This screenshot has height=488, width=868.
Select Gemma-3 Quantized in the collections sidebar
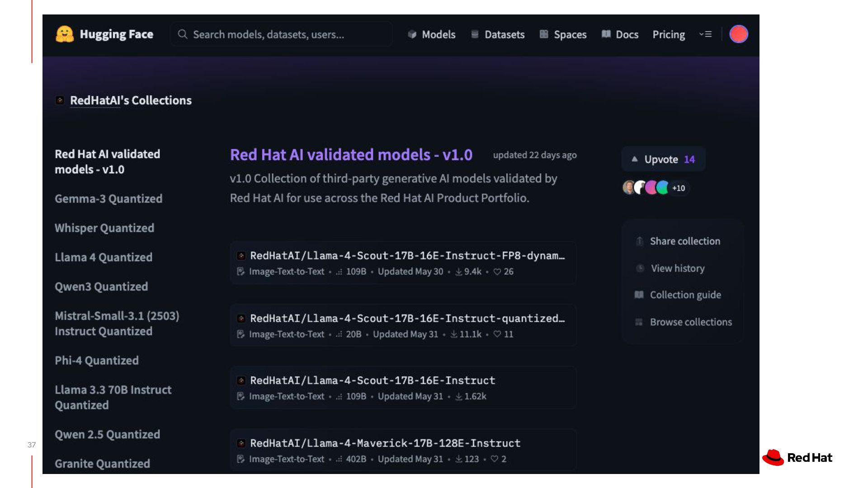108,199
